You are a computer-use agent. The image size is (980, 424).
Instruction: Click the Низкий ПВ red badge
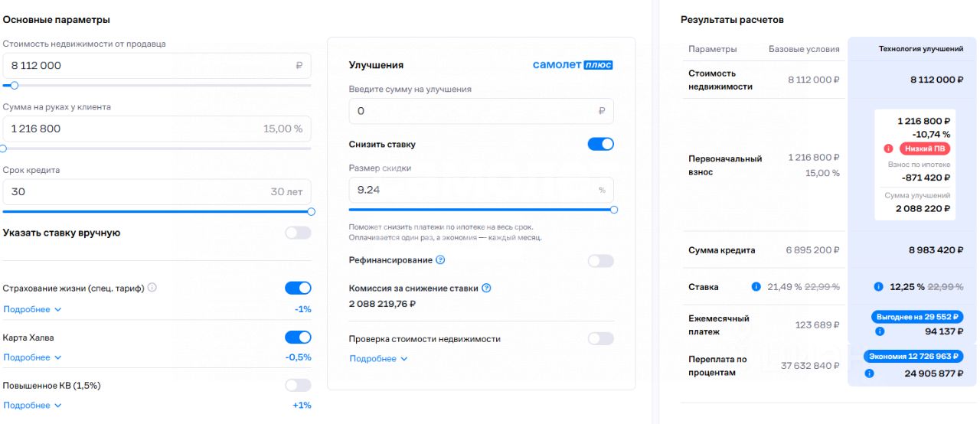click(x=924, y=148)
